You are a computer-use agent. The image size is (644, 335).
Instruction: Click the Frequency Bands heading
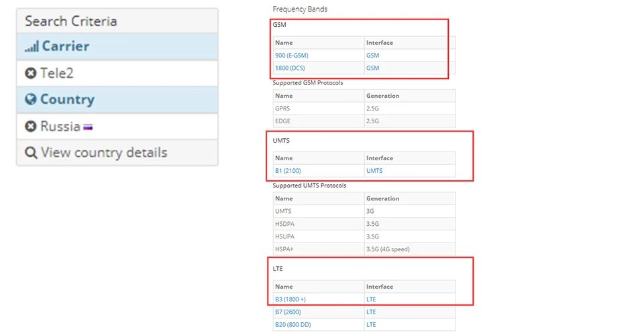pos(300,9)
